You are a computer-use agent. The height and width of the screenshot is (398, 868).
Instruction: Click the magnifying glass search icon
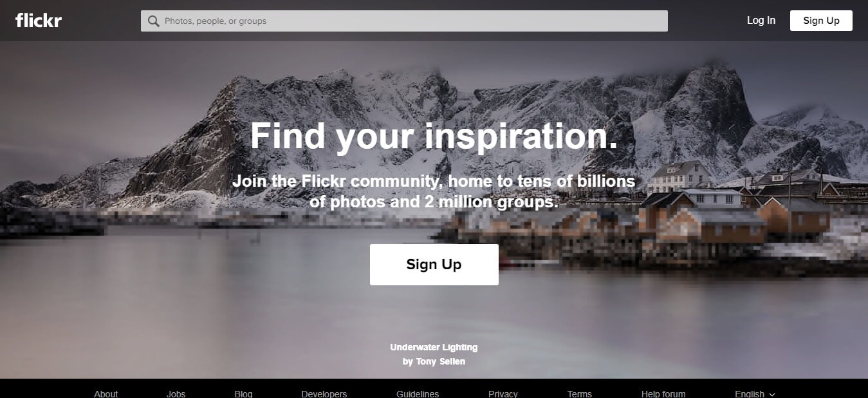tap(153, 21)
